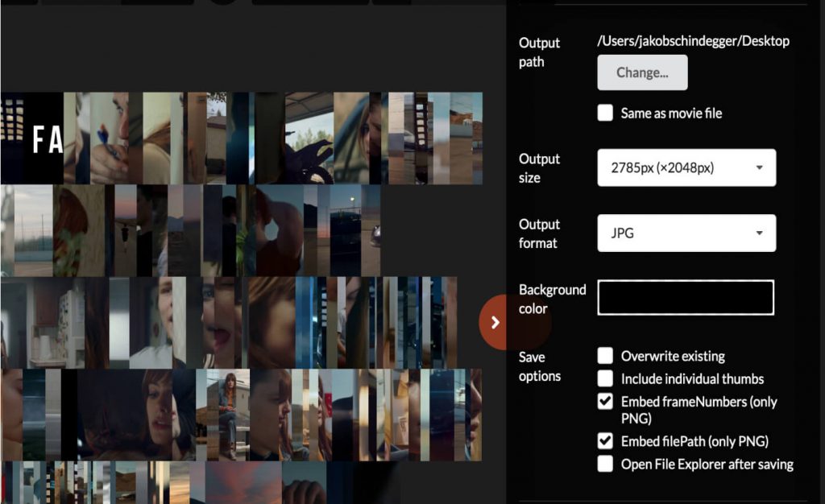Uncheck Embed frameNumbers (only PNG)
Image resolution: width=825 pixels, height=504 pixels.
click(x=605, y=402)
